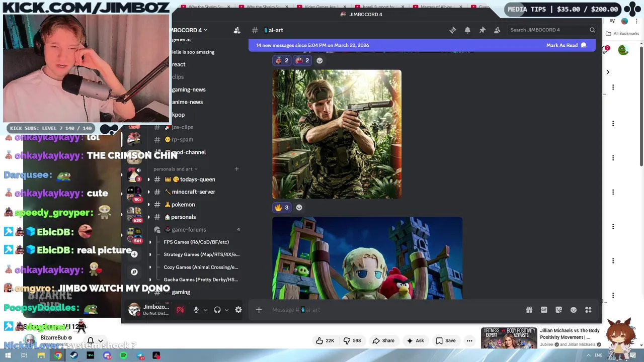Add reaction smiley beside the 2-count reactions
The height and width of the screenshot is (362, 644).
(x=319, y=60)
